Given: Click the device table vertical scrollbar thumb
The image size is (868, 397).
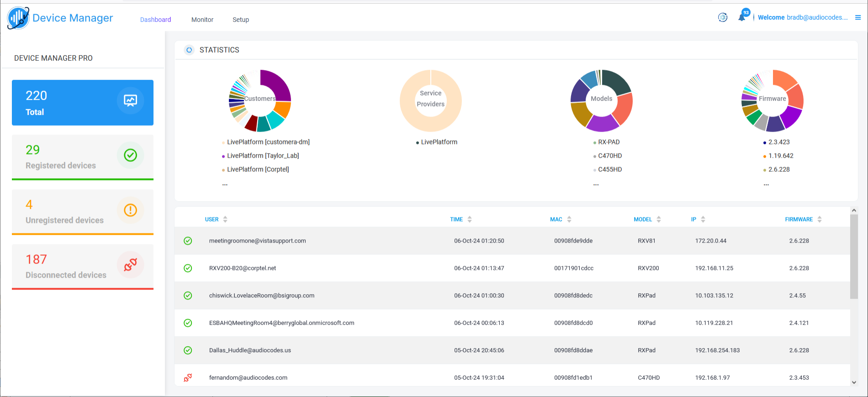Looking at the screenshot, I should (x=854, y=257).
